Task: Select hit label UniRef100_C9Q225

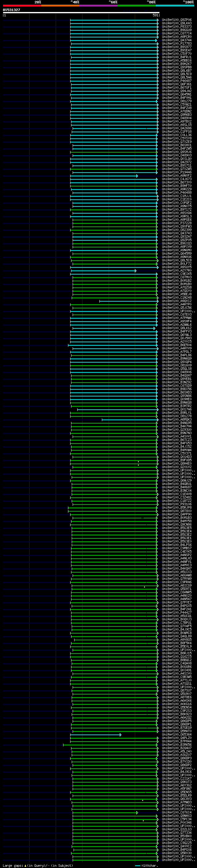Action: 177,843
